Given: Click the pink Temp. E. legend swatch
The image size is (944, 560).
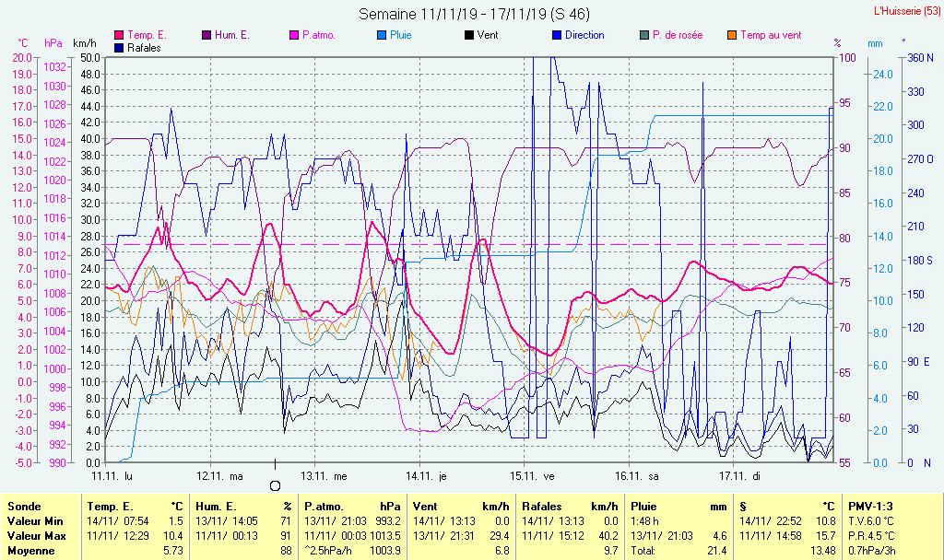Looking at the screenshot, I should click(x=119, y=36).
